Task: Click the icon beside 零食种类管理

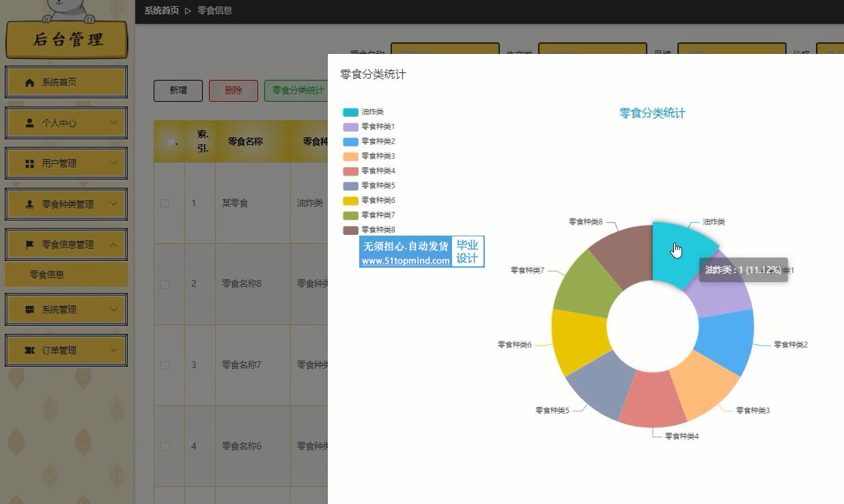Action: pyautogui.click(x=29, y=204)
